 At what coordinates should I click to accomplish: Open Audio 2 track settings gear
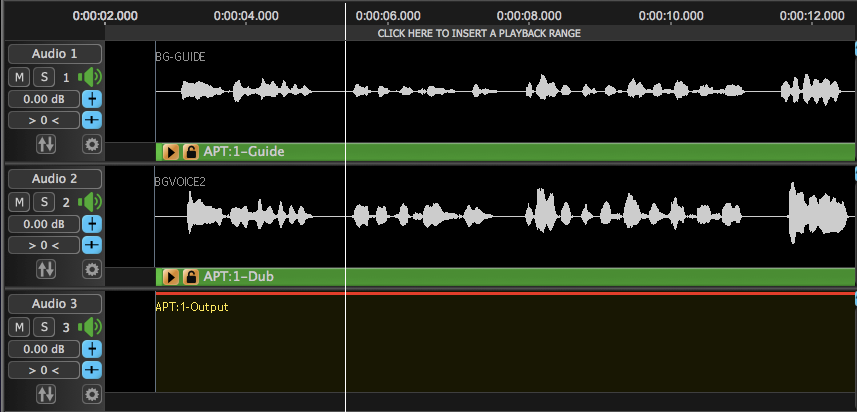point(92,269)
